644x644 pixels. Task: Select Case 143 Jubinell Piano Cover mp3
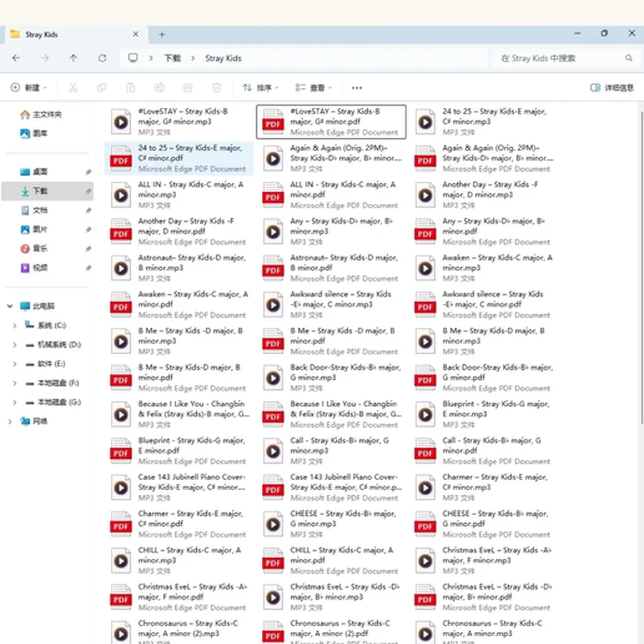(x=179, y=487)
